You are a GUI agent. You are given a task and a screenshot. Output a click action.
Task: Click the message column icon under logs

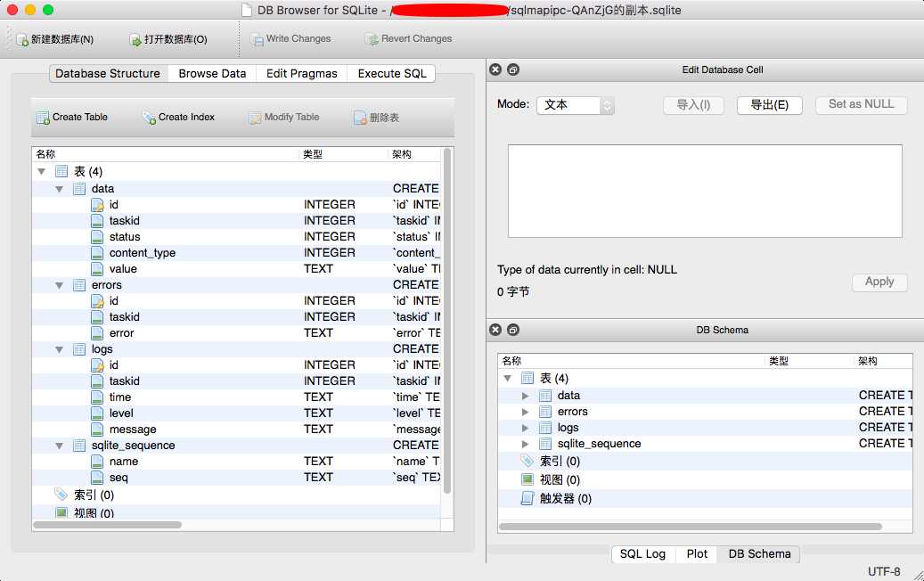(97, 430)
